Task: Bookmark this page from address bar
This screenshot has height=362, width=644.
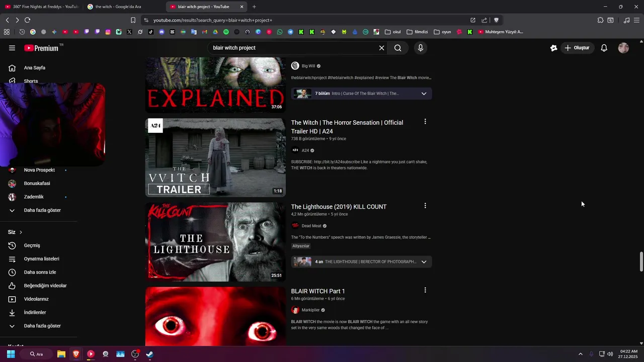Action: pos(133,20)
